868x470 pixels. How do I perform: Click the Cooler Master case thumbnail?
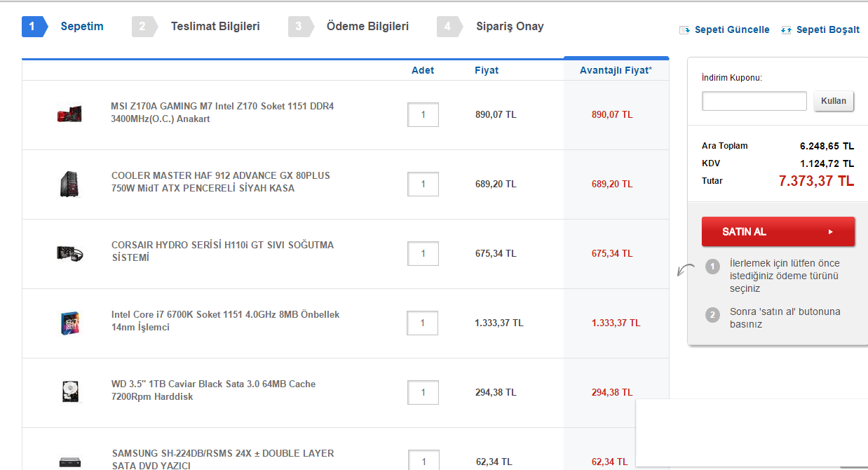[x=70, y=184]
